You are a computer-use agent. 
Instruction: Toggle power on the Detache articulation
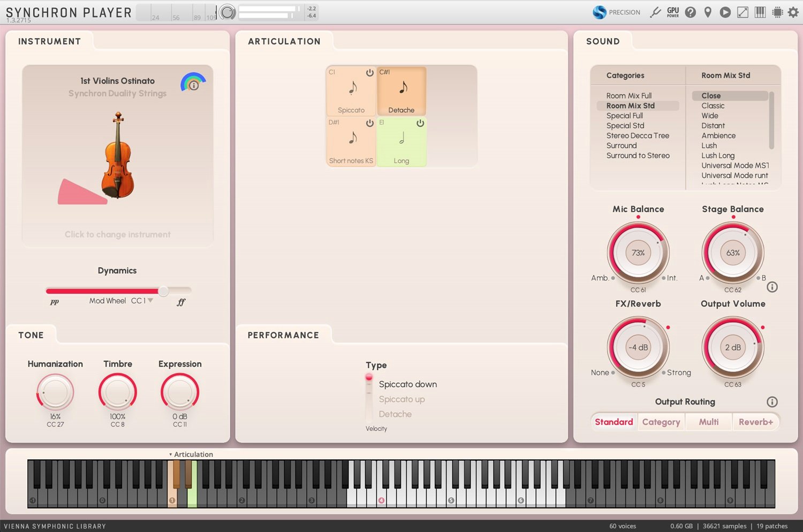pyautogui.click(x=420, y=73)
